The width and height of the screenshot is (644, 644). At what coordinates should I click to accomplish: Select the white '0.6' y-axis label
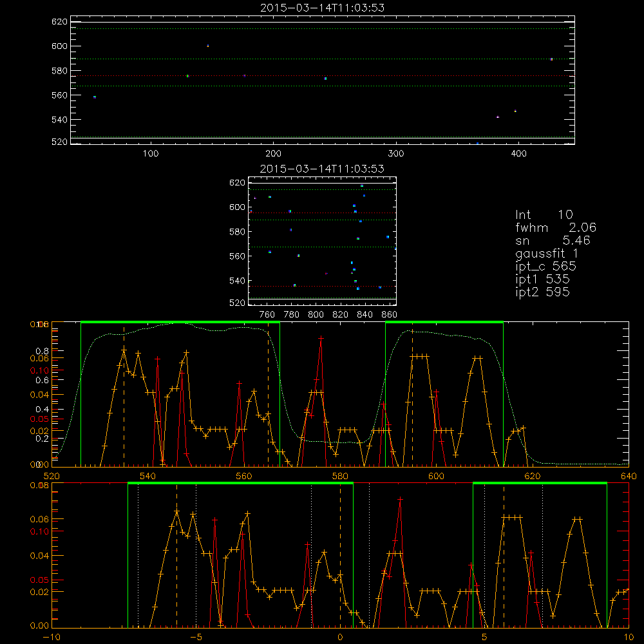point(43,381)
